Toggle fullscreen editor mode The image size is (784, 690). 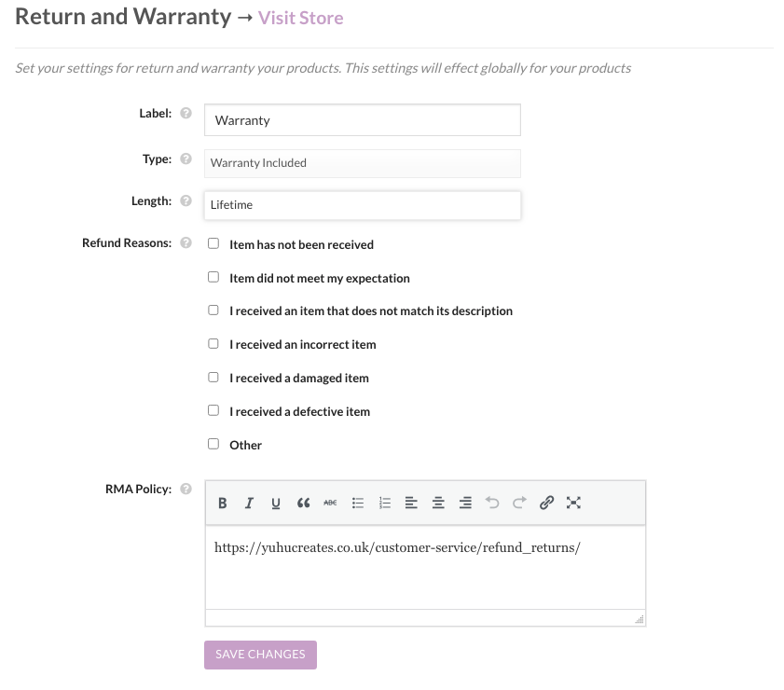pyautogui.click(x=573, y=503)
